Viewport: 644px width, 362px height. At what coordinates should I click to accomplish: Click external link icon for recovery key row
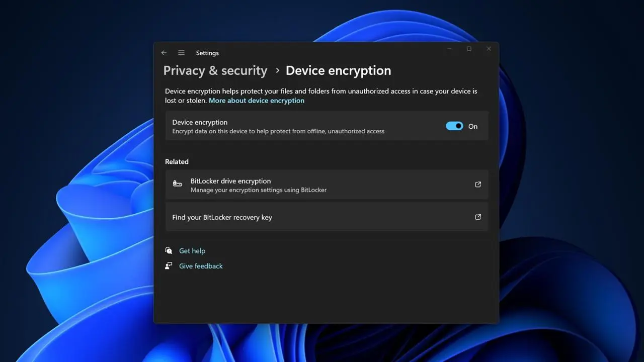coord(478,217)
